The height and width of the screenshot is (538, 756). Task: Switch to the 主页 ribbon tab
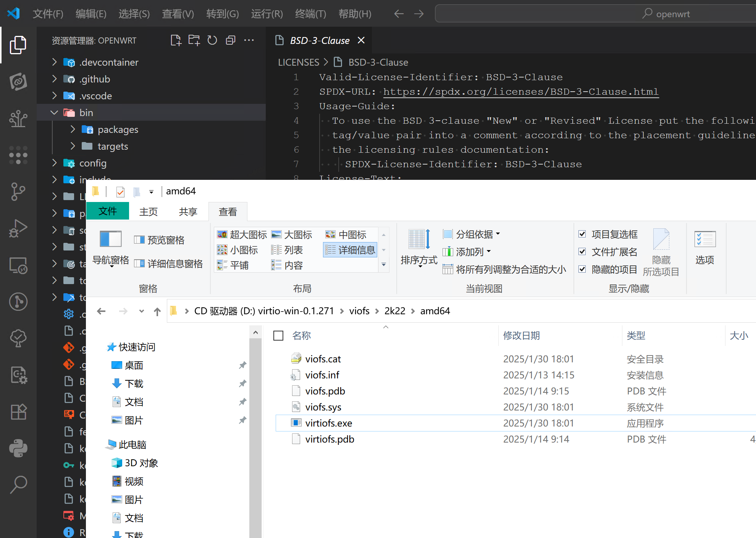coord(148,212)
